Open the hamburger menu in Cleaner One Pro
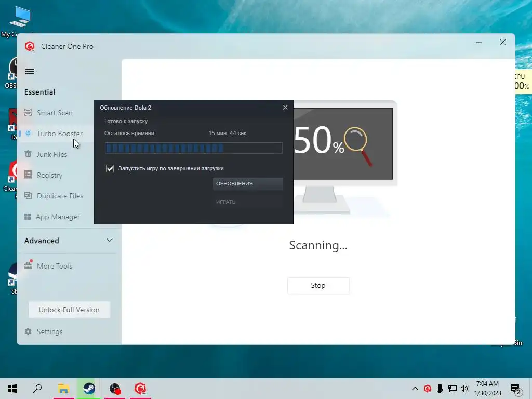The height and width of the screenshot is (399, 532). pos(30,71)
